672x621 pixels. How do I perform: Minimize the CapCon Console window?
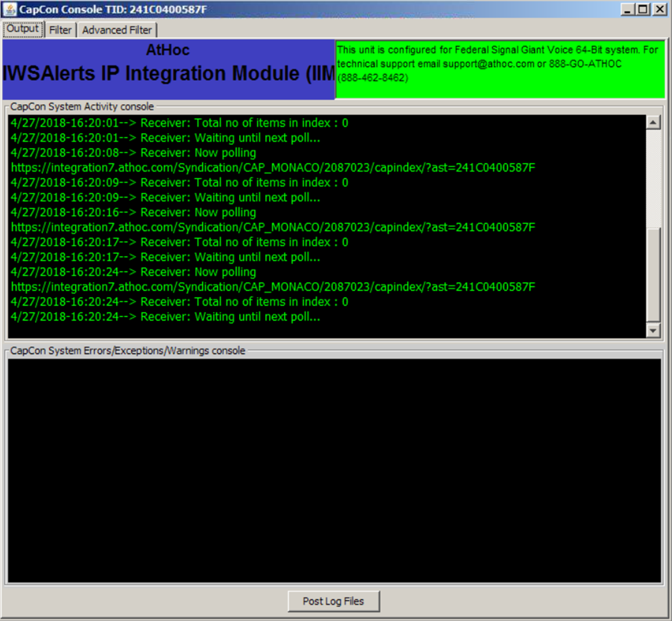click(627, 9)
